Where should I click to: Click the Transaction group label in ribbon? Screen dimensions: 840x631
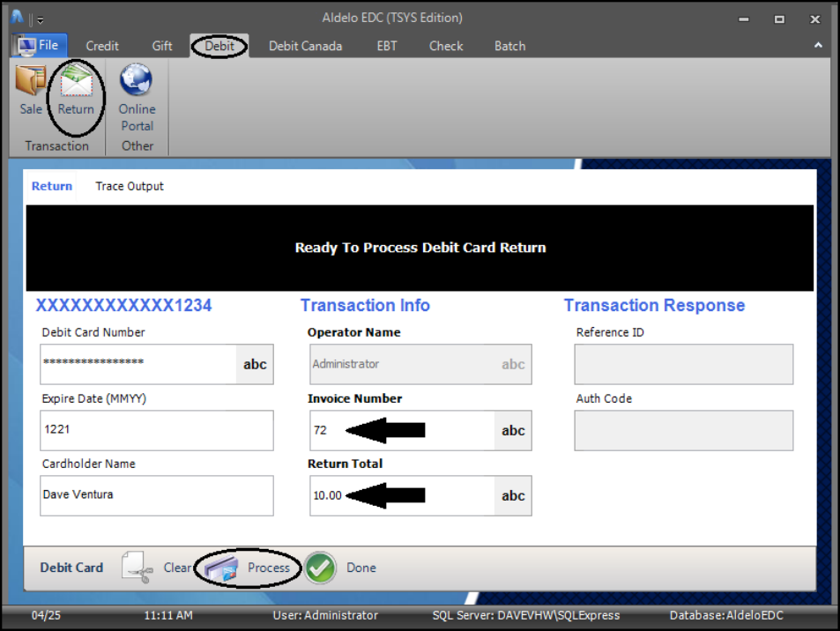pos(56,145)
